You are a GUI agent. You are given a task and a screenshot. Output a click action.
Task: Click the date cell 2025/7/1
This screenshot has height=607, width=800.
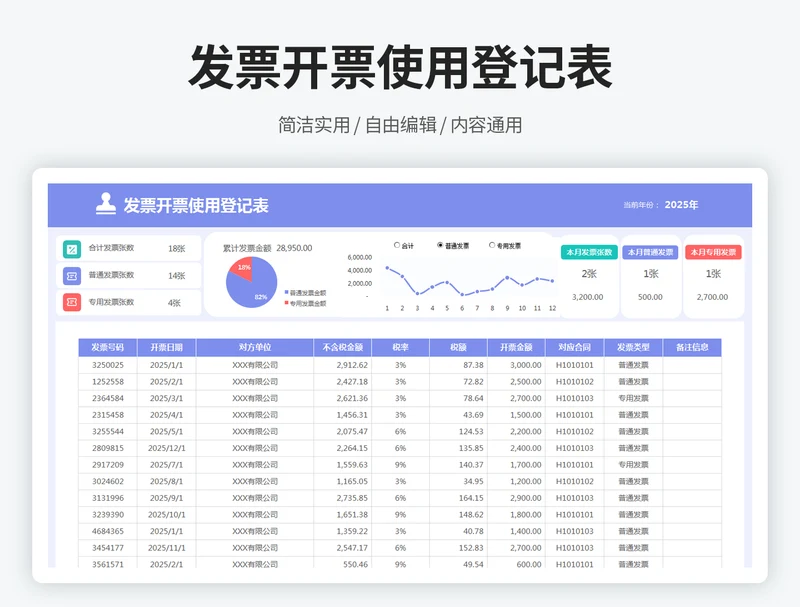tap(166, 465)
